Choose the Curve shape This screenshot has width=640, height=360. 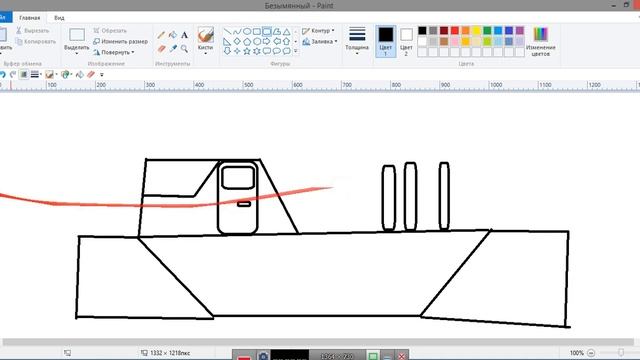[x=237, y=31]
